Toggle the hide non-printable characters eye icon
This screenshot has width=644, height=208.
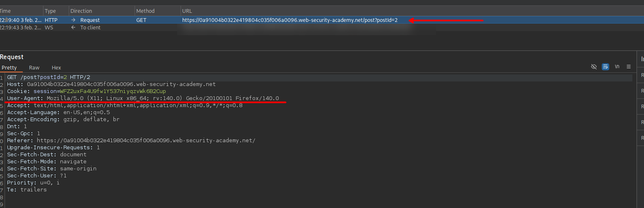tap(594, 67)
